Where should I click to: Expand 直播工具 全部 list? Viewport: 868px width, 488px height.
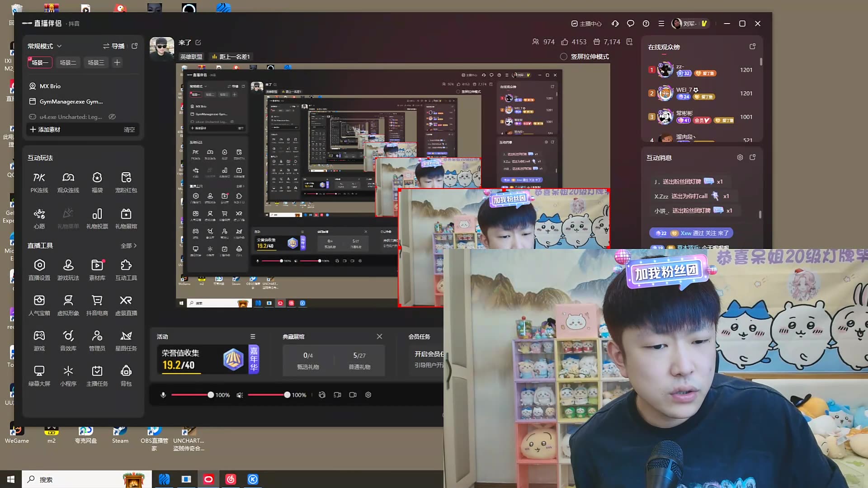128,246
